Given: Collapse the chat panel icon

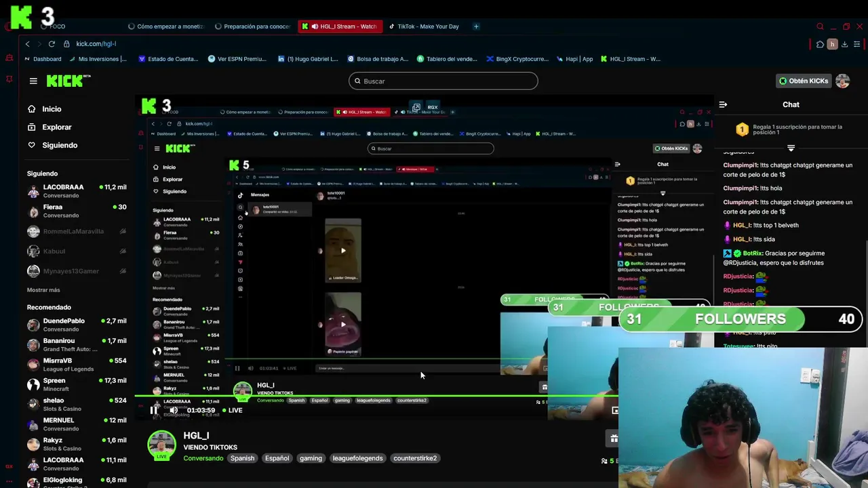Looking at the screenshot, I should 723,104.
